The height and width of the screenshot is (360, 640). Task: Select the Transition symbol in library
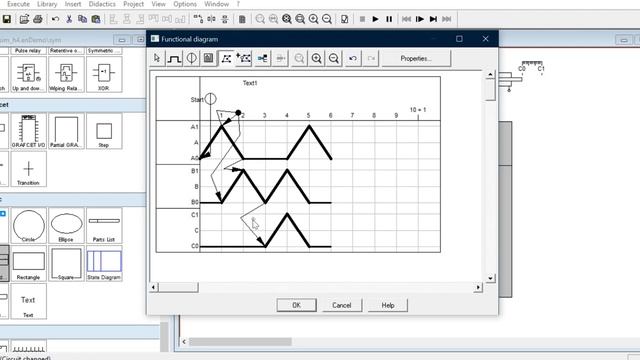click(x=29, y=169)
